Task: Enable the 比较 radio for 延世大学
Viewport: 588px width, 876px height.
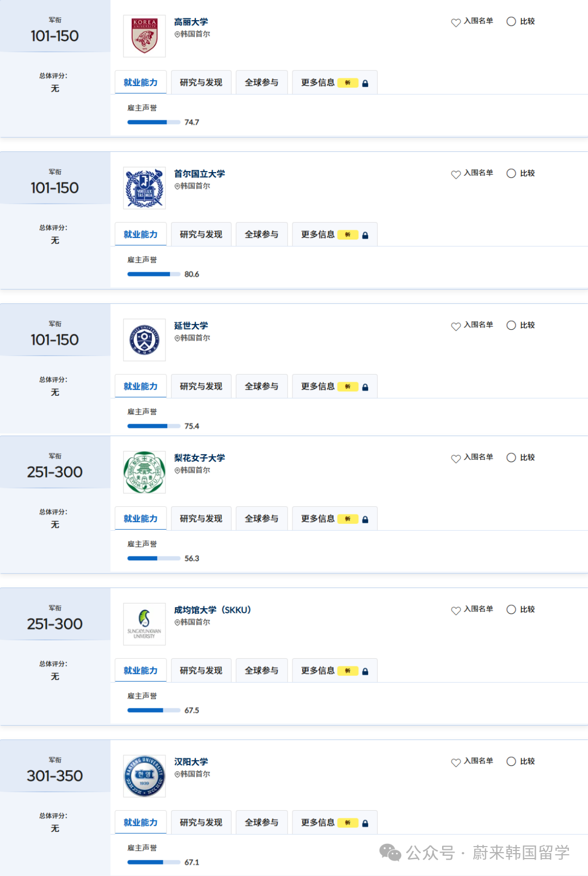Action: 511,325
